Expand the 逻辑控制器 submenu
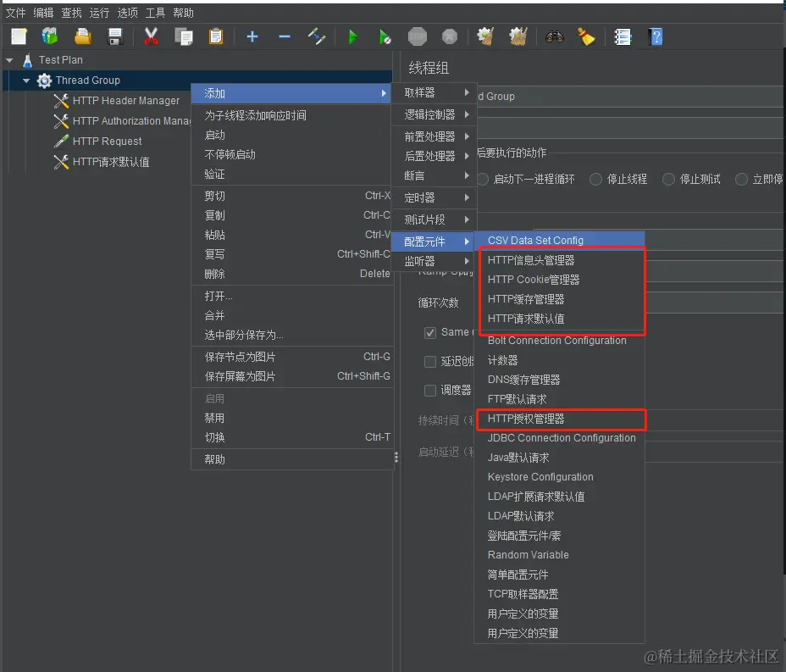786x672 pixels. (435, 115)
